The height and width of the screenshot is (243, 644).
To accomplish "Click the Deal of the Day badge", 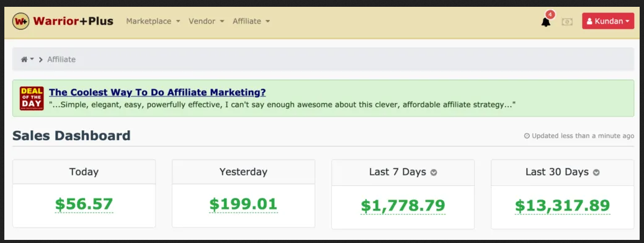I will 32,98.
